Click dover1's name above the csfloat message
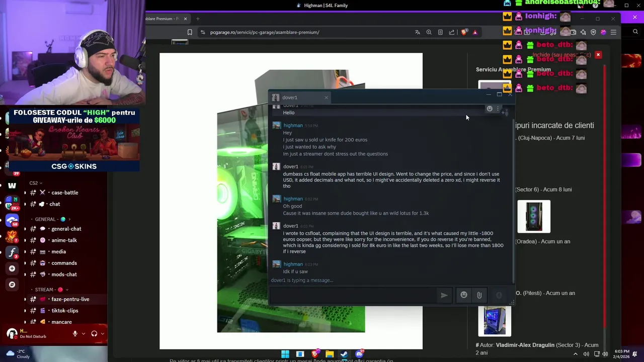The height and width of the screenshot is (362, 644). tap(291, 226)
